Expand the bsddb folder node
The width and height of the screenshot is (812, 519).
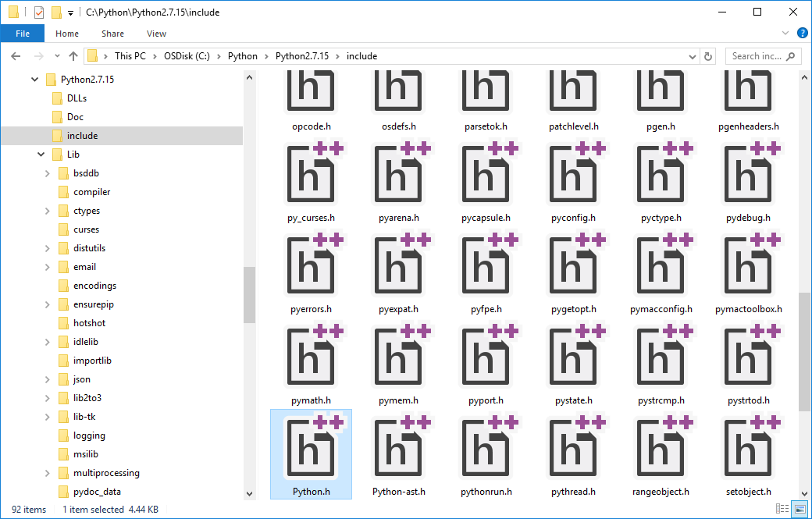[48, 173]
